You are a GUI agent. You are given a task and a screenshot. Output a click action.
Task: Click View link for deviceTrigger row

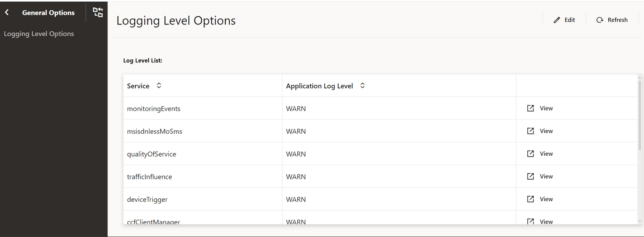point(546,199)
